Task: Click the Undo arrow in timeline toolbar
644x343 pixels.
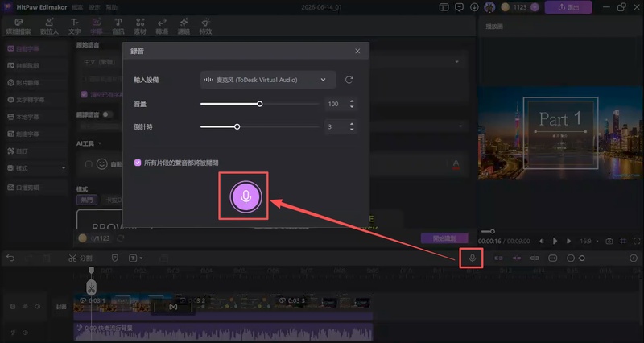Action: 10,258
